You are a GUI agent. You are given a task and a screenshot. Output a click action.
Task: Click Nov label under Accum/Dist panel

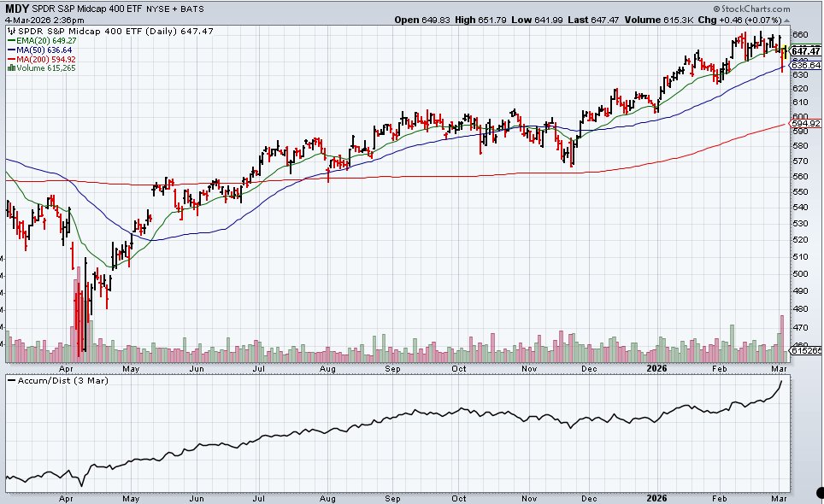(529, 498)
